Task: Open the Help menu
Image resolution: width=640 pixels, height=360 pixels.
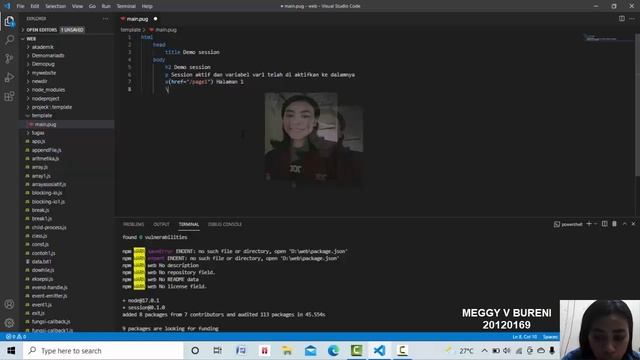Action: [147, 6]
